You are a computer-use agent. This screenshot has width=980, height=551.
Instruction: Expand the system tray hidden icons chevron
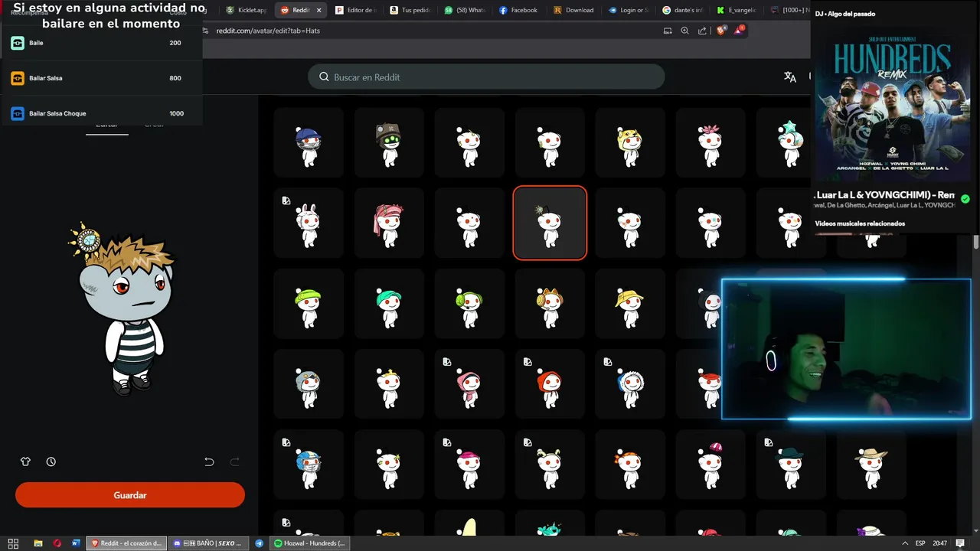click(x=905, y=543)
